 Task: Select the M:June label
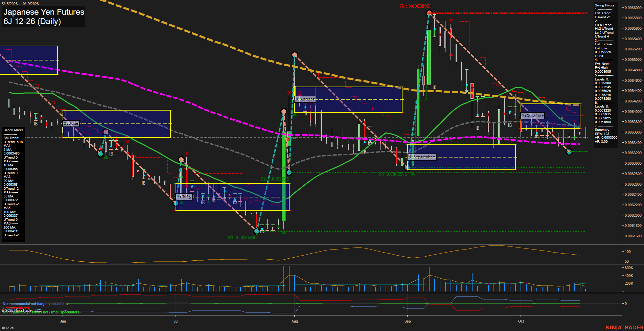71,123
